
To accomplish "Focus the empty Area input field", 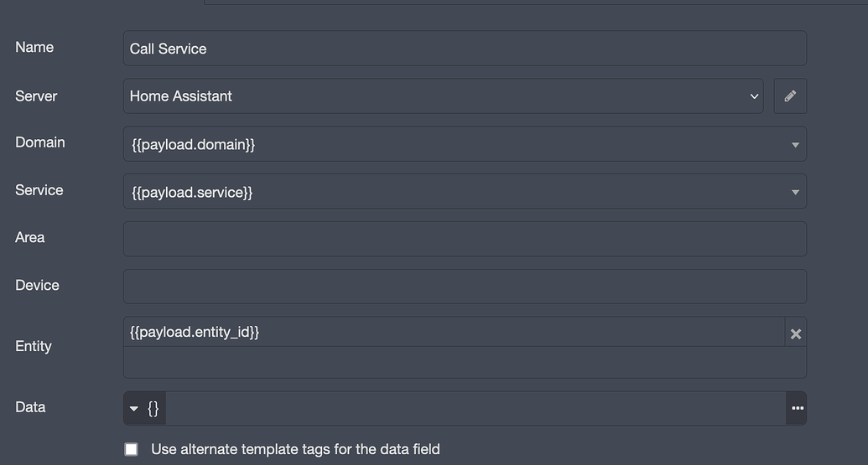I will (465, 239).
